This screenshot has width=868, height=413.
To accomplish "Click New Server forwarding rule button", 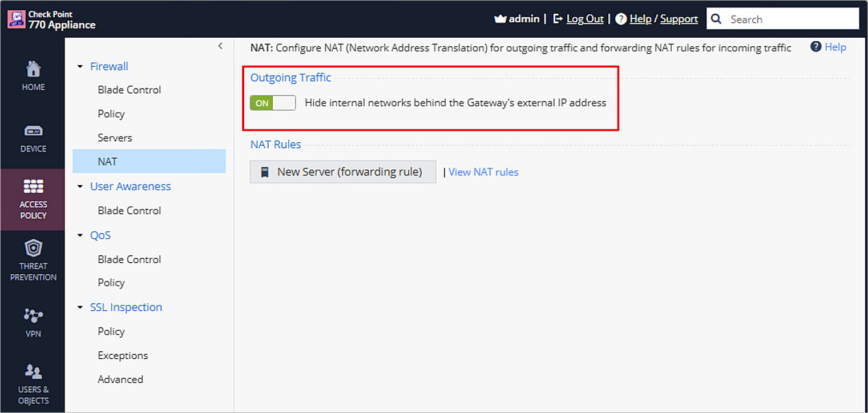I will pyautogui.click(x=342, y=171).
